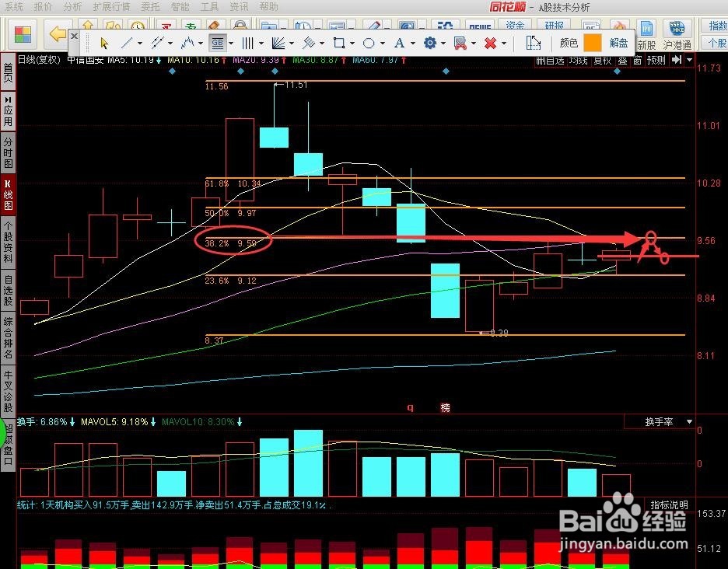
Task: Close the drawing toolbar with X
Action: click(74, 36)
